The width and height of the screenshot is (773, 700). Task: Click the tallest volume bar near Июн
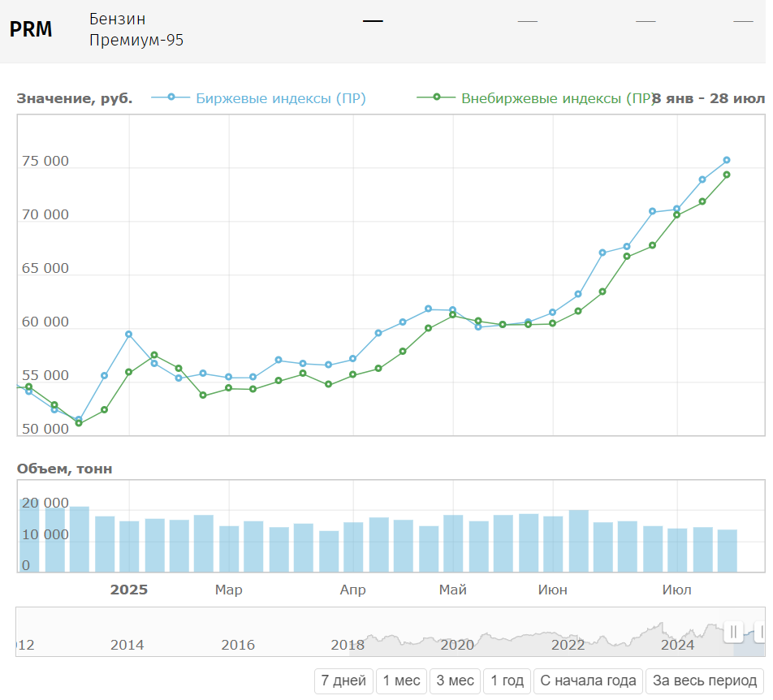[578, 541]
